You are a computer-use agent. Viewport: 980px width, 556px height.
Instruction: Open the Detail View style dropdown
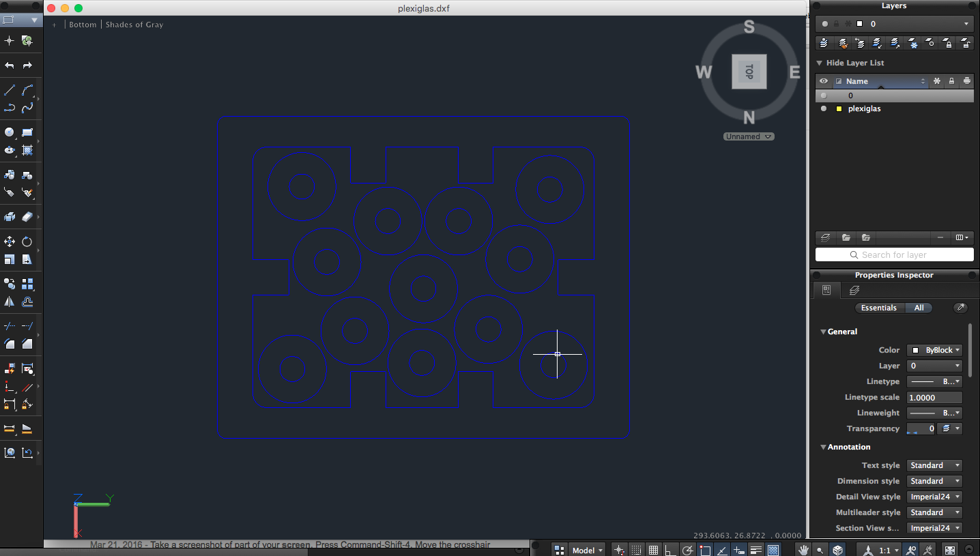coord(934,497)
